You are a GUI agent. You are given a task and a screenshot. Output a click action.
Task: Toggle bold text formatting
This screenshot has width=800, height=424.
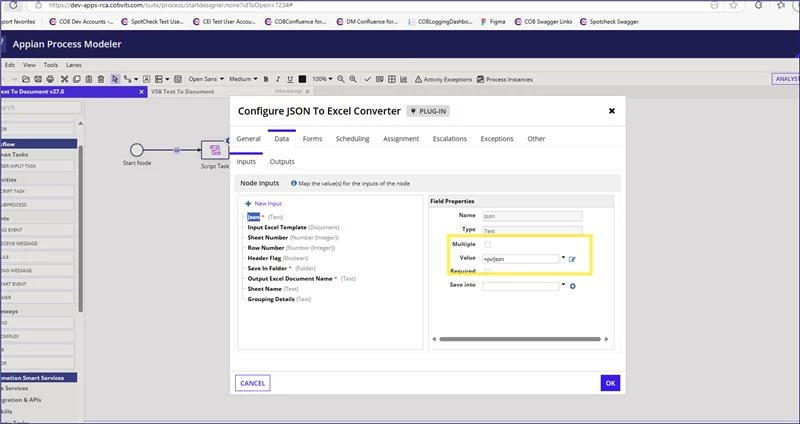[x=266, y=79]
